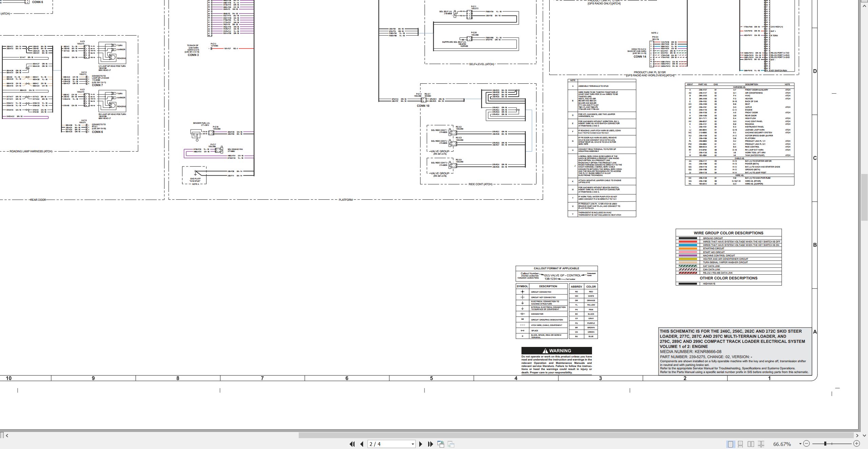Click the zoom out minus icon
This screenshot has width=868, height=449.
click(806, 444)
